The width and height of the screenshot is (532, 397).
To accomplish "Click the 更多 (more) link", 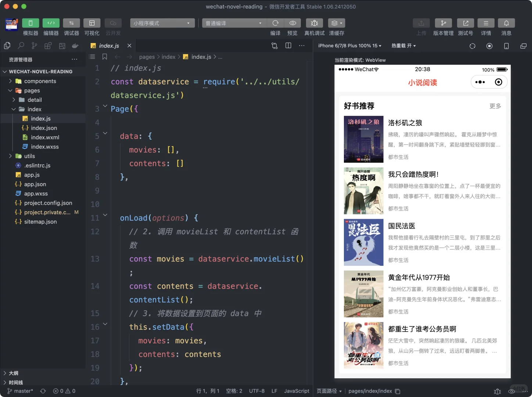I will point(495,106).
